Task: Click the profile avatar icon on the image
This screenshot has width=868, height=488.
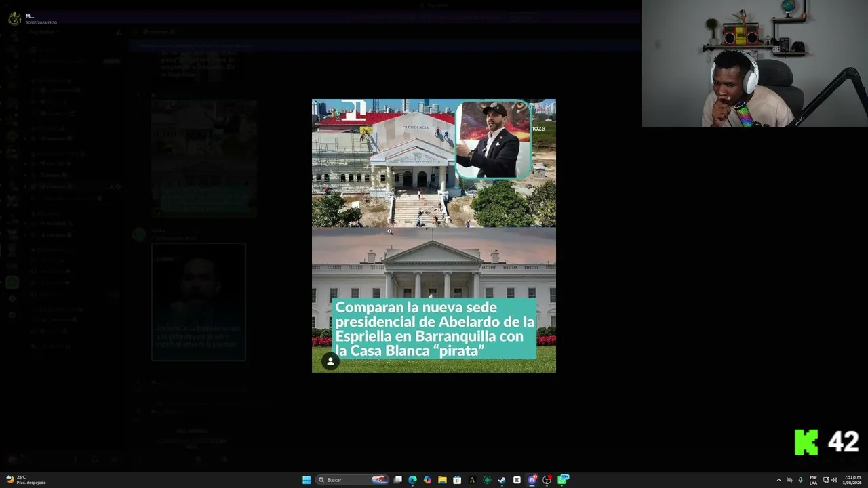Action: coord(330,361)
